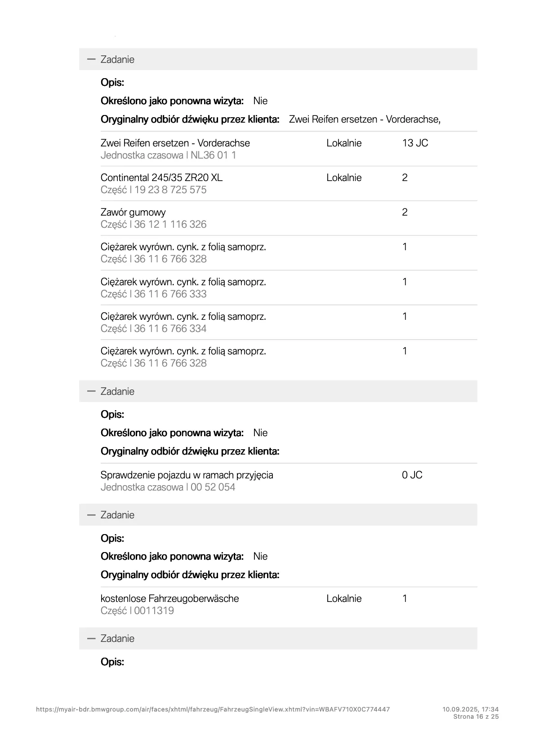Open the myair-bdr.bmwgroup.com footer URL
The image size is (535, 756).
coord(213,709)
